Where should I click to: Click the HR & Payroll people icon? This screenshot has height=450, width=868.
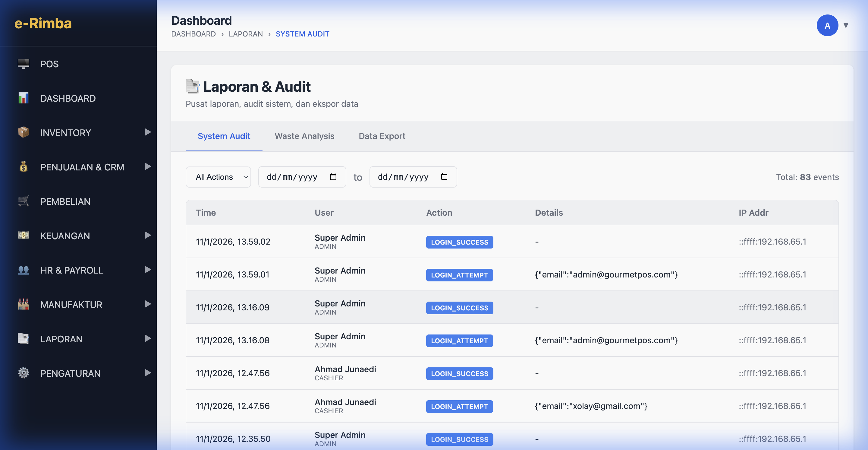23,270
